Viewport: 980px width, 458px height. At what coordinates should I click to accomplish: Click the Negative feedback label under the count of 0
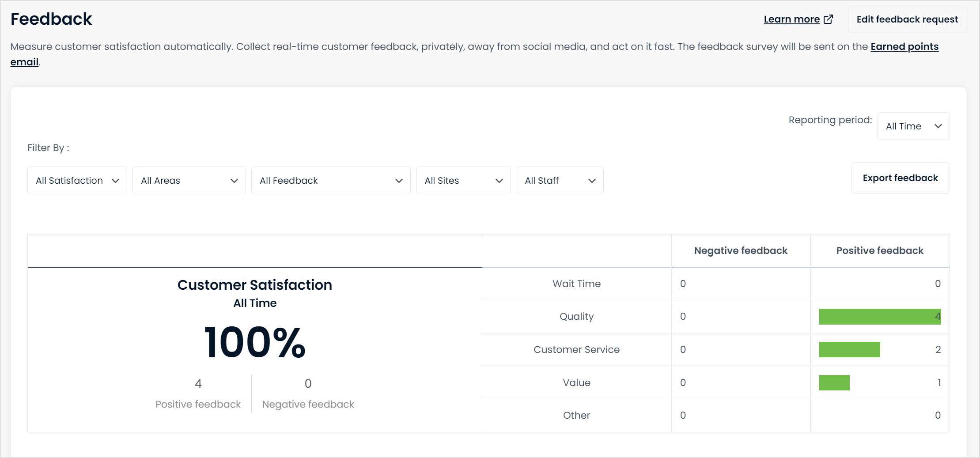[x=308, y=405]
